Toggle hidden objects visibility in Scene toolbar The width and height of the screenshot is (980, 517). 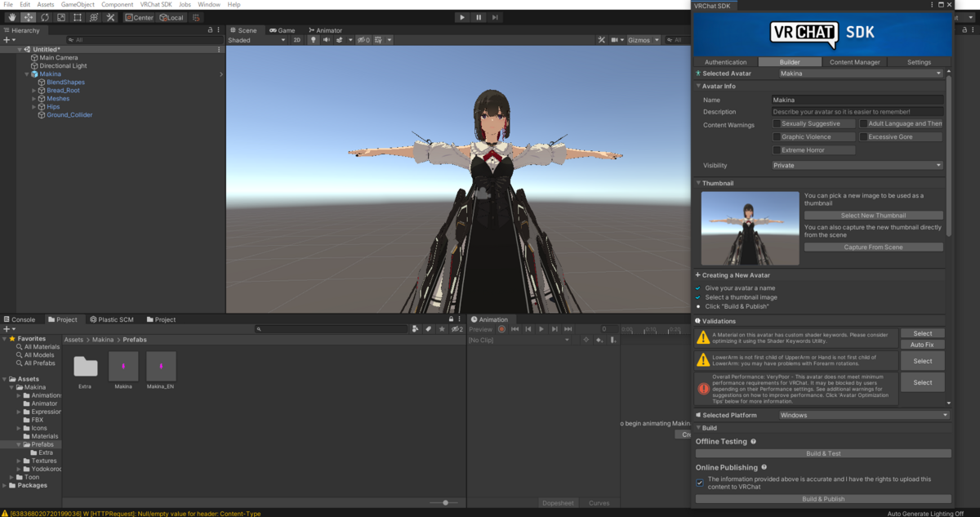[364, 40]
